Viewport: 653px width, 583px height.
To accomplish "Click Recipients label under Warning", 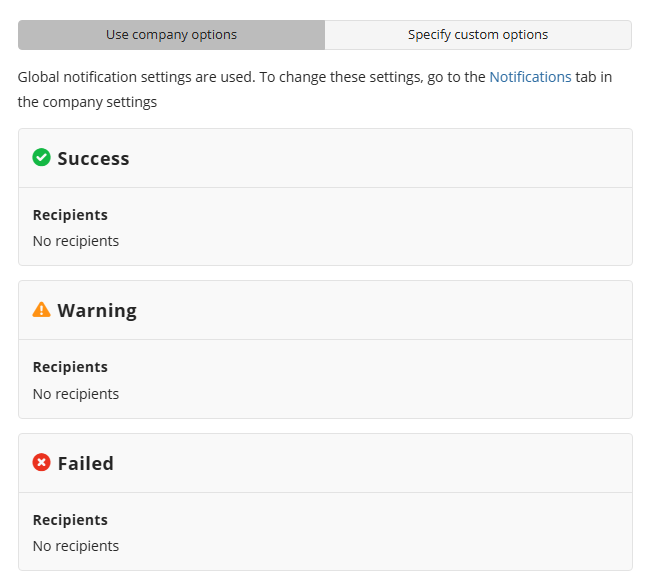I will point(70,367).
